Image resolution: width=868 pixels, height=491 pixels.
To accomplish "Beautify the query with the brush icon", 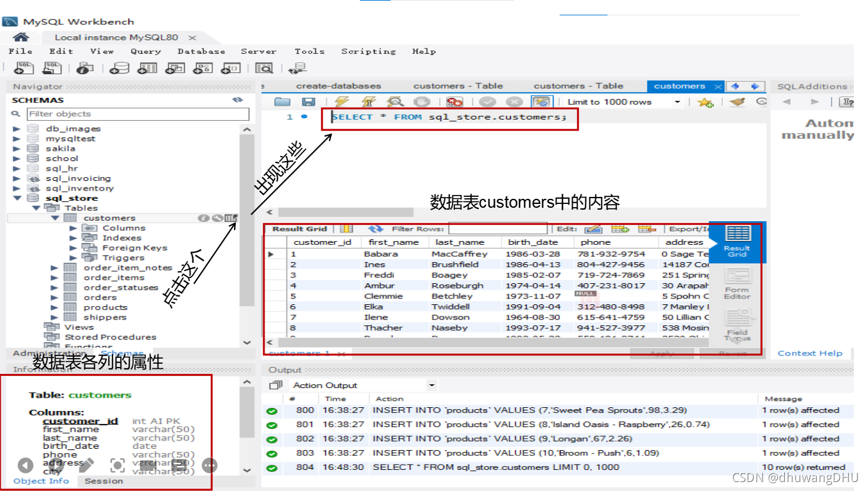I will point(738,102).
